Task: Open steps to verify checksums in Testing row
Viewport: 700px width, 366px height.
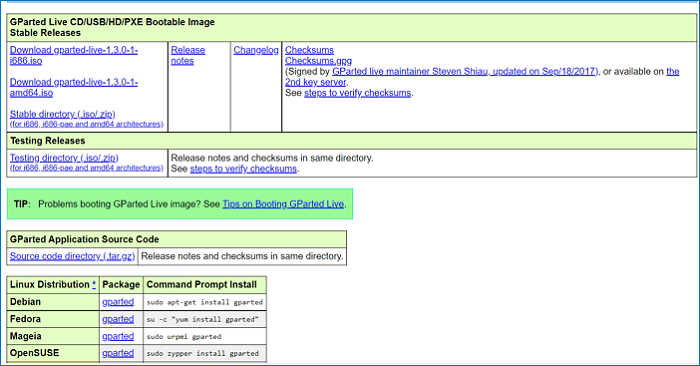Action: pos(243,169)
